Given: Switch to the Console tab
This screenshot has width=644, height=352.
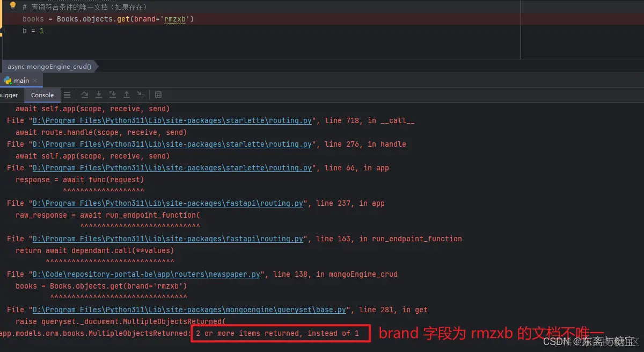Looking at the screenshot, I should pyautogui.click(x=42, y=95).
